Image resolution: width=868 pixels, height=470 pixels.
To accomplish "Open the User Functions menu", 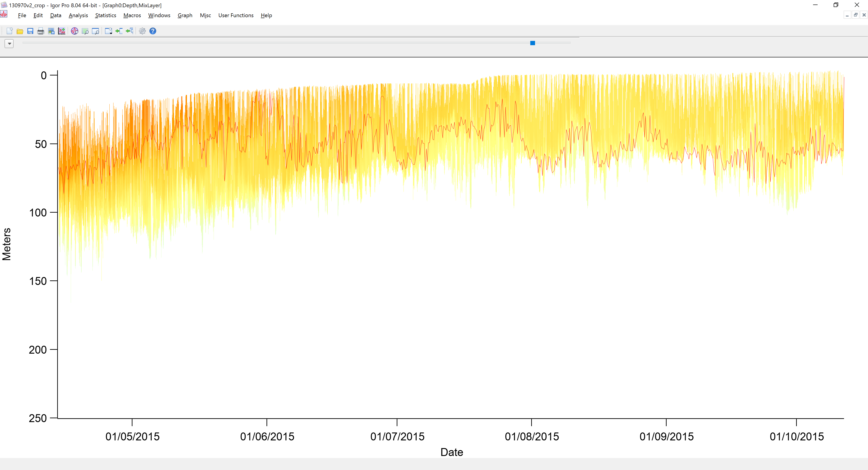I will pos(236,15).
